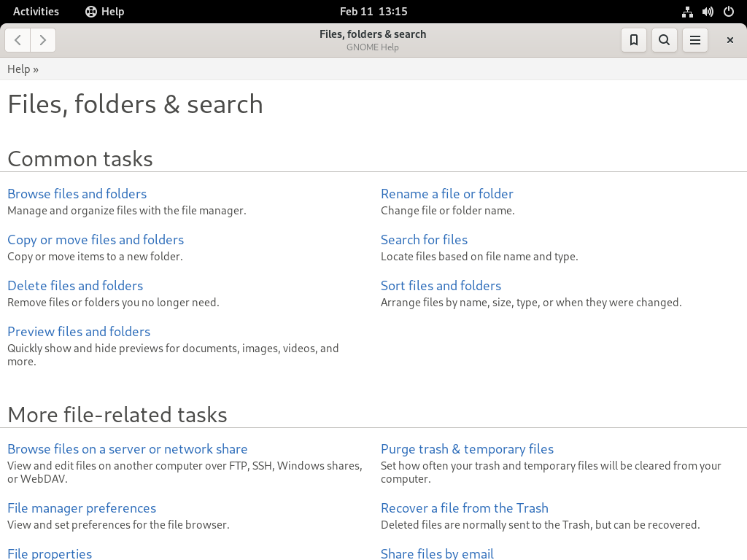Open Sort files and folders link

441,286
